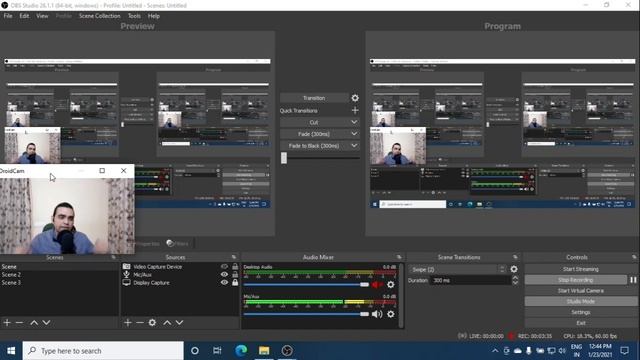Pop out the Controls dock
This screenshot has height=360, width=640.
click(634, 257)
